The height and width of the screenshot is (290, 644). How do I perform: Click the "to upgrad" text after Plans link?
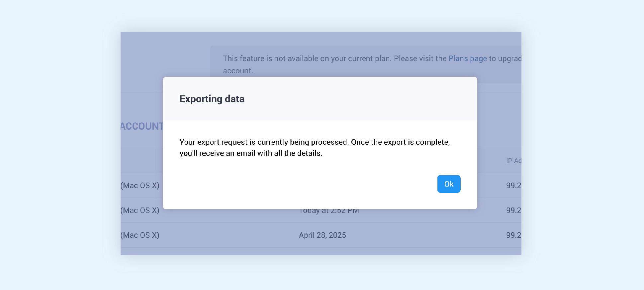tap(505, 59)
